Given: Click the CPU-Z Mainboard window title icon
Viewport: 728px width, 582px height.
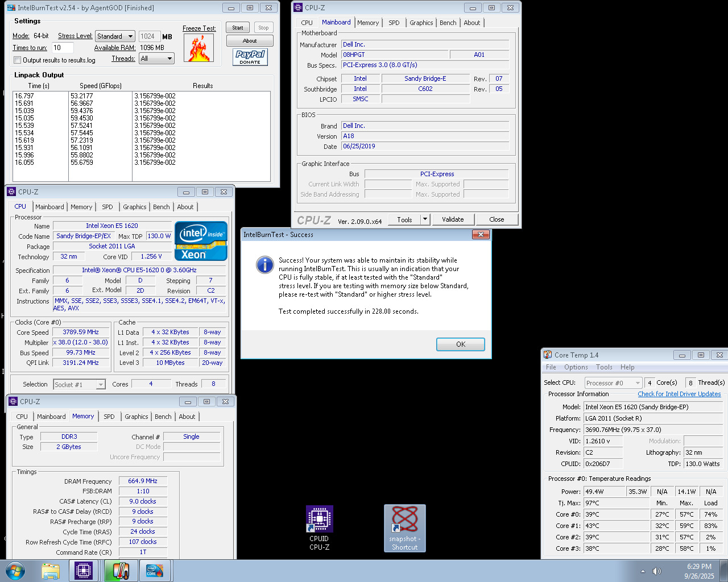Looking at the screenshot, I should pos(298,7).
